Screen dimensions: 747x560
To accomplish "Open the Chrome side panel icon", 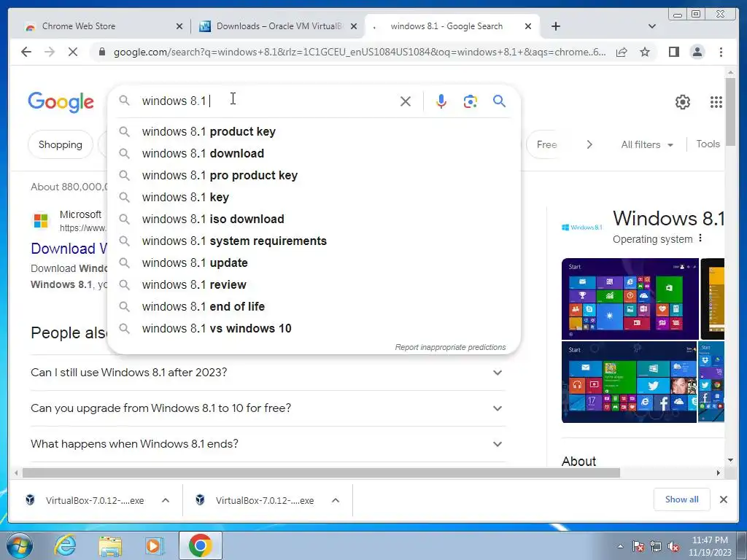I will click(673, 52).
